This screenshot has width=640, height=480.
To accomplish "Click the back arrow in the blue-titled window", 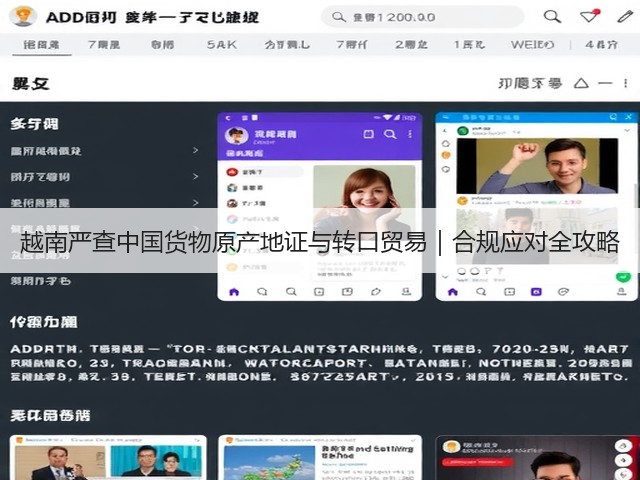I will (445, 131).
